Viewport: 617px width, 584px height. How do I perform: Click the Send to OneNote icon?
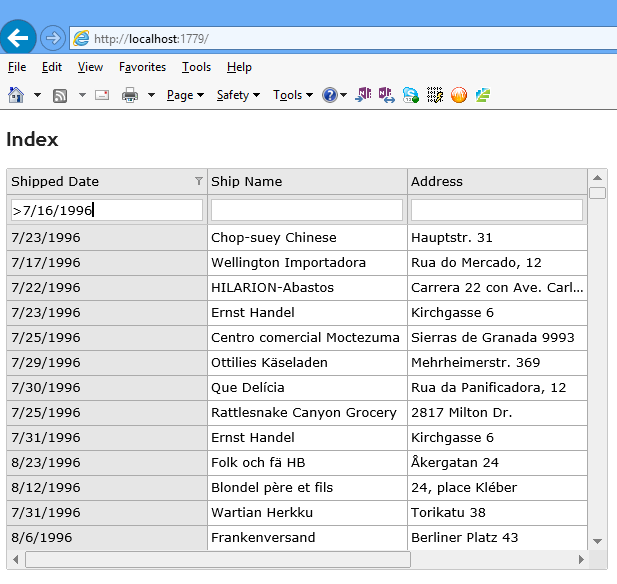pos(363,95)
